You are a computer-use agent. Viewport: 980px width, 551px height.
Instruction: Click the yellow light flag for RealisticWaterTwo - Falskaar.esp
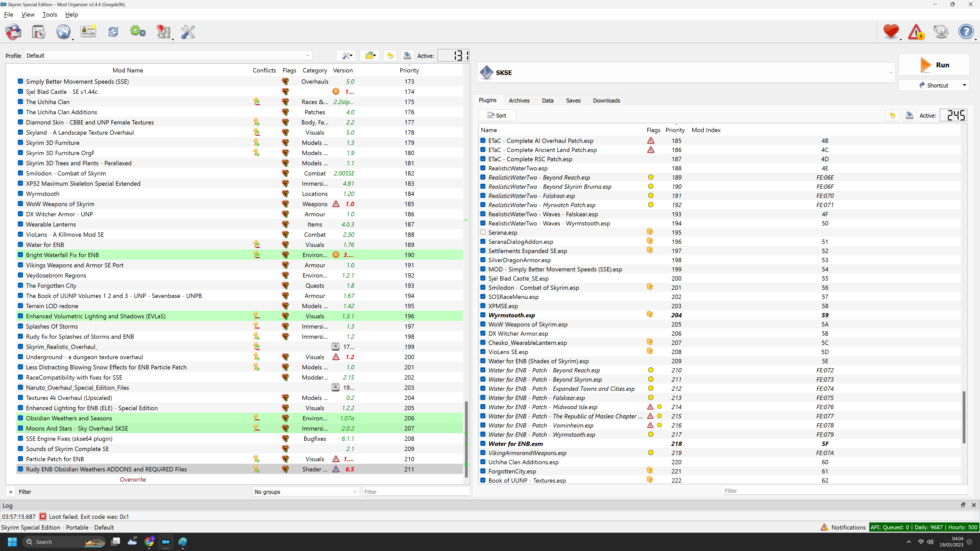point(651,195)
